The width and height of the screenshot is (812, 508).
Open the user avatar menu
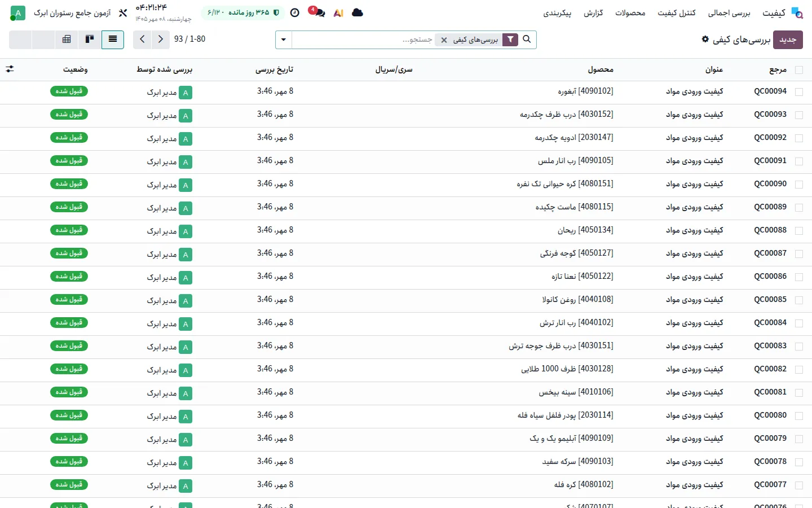tap(18, 12)
